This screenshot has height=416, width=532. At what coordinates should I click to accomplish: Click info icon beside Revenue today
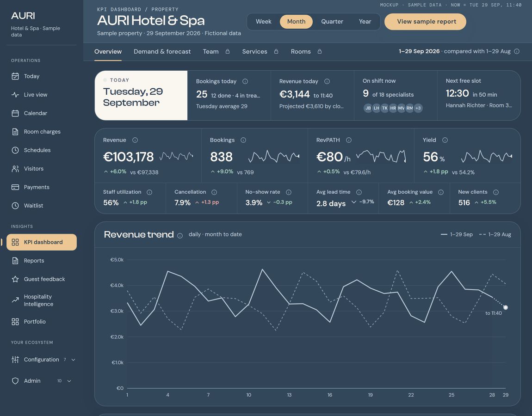tap(327, 81)
